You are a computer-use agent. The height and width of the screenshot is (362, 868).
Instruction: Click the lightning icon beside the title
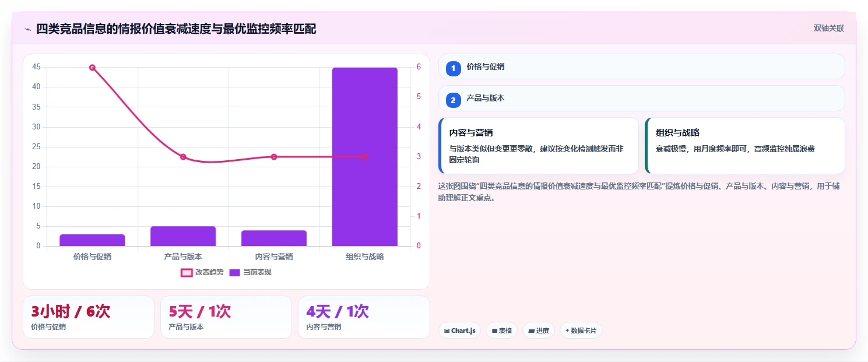(28, 29)
